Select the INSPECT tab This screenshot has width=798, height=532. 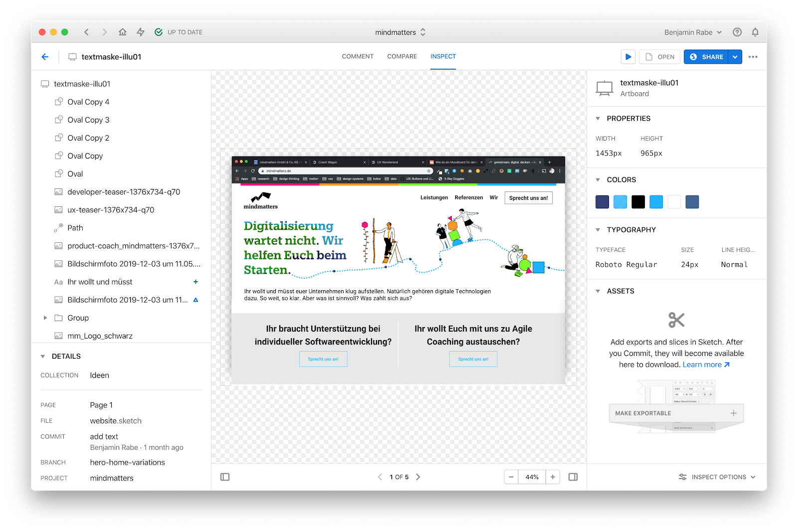coord(443,56)
